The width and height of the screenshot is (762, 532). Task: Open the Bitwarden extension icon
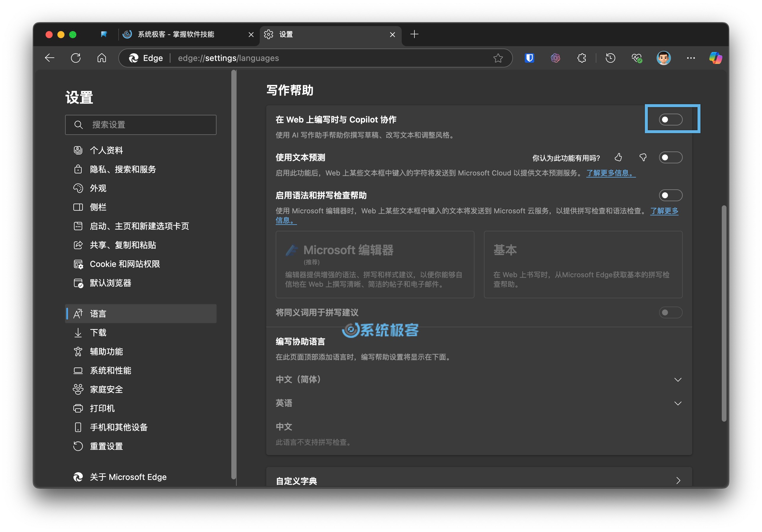click(529, 58)
